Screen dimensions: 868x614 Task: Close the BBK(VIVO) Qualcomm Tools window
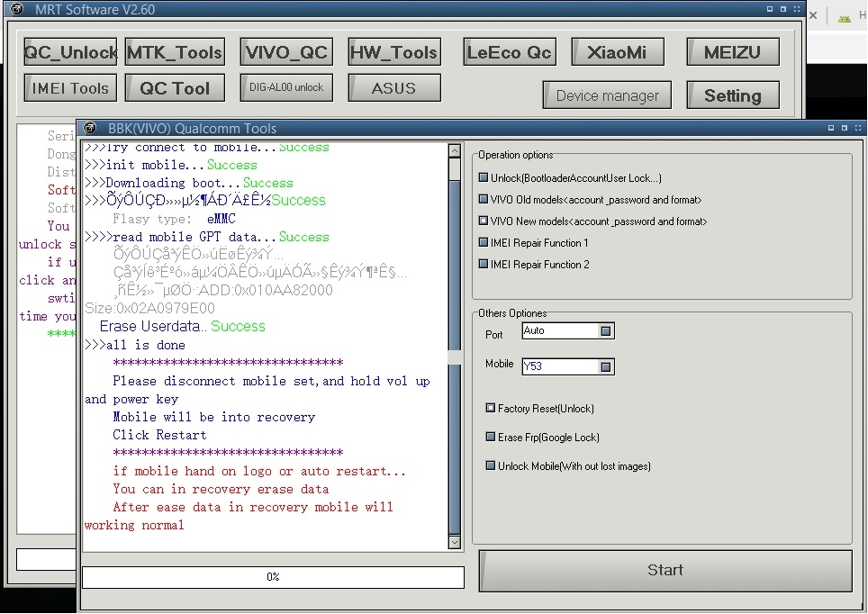point(858,128)
